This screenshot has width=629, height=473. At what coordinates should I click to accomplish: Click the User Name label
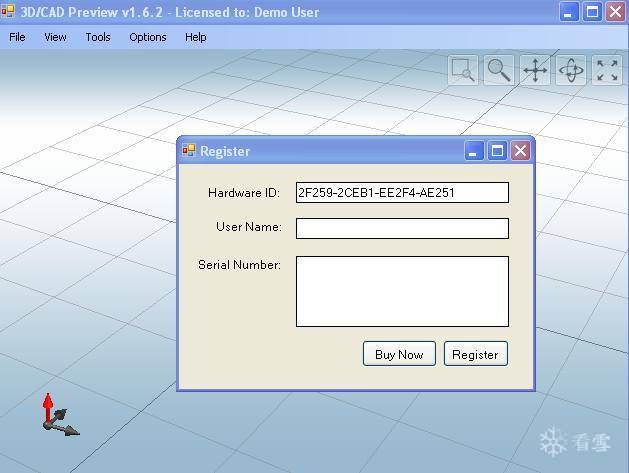[249, 227]
